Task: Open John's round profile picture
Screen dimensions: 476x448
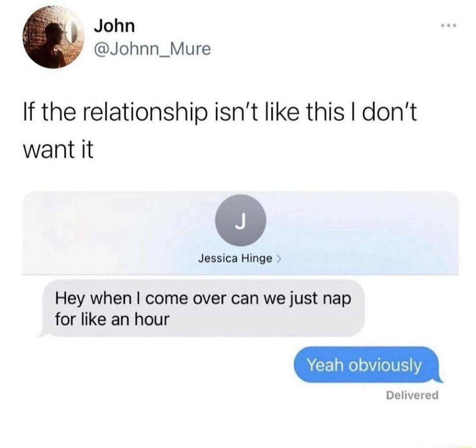Action: pos(54,37)
